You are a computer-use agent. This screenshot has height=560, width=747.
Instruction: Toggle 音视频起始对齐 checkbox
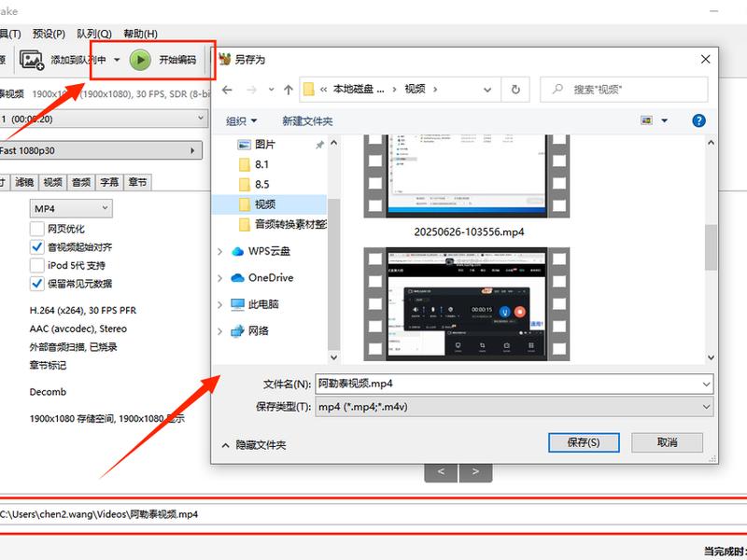37,247
